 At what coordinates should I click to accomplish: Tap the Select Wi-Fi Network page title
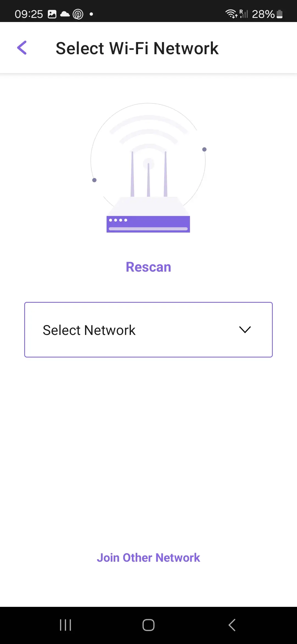(137, 48)
